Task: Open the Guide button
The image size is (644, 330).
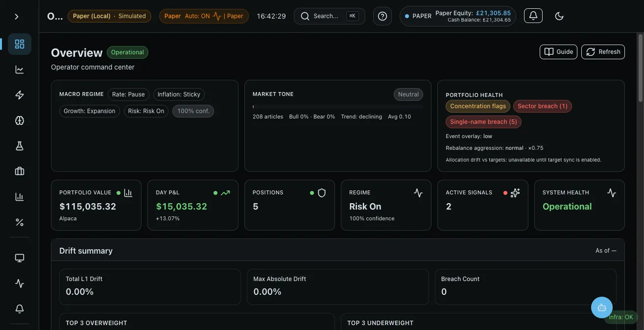Action: point(559,52)
